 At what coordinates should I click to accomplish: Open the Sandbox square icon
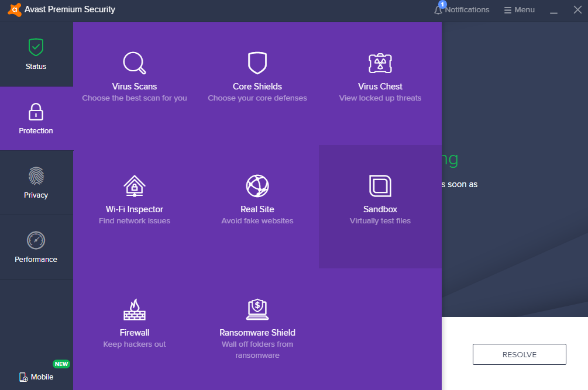380,186
